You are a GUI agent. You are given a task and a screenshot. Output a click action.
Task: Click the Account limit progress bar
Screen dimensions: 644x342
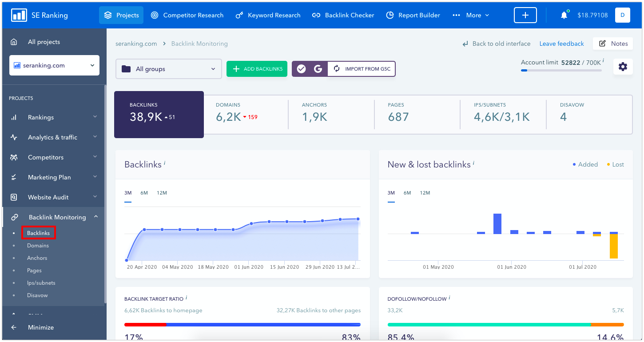(x=561, y=70)
